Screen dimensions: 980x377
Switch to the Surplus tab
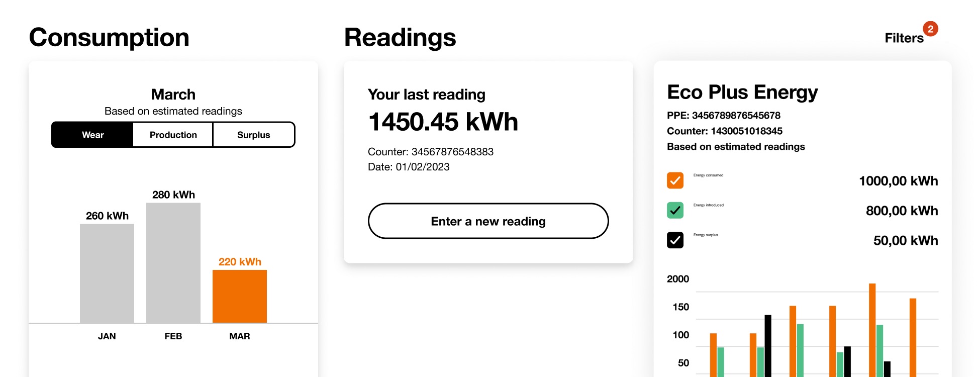[254, 134]
